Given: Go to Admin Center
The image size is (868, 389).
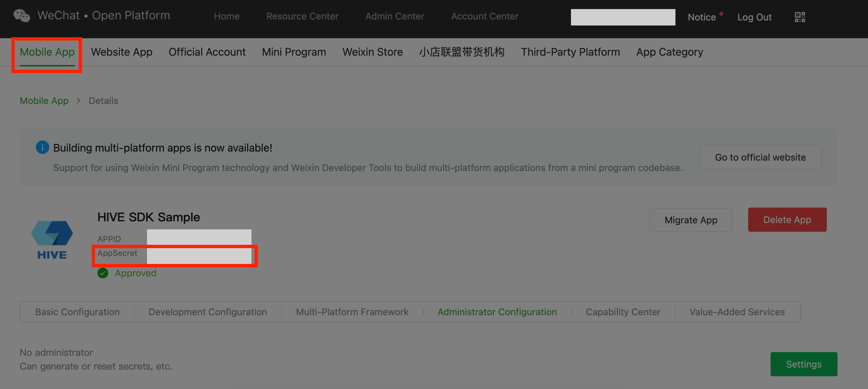Looking at the screenshot, I should 394,16.
